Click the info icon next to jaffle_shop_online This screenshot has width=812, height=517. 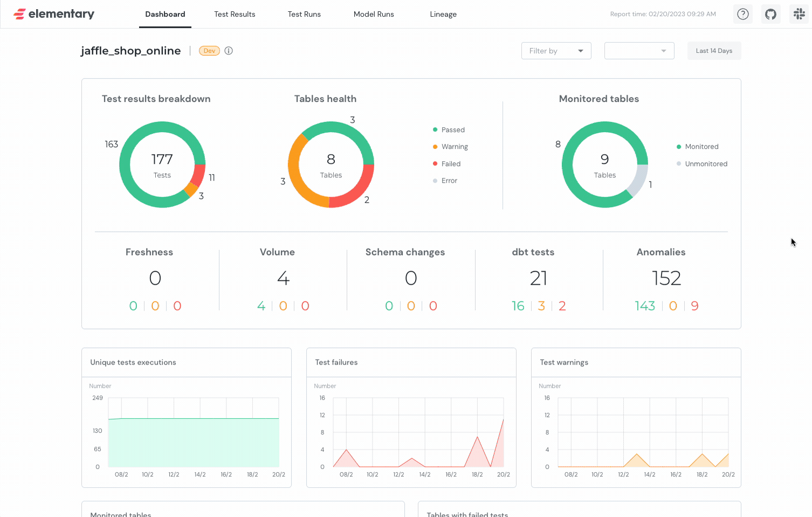coord(229,50)
